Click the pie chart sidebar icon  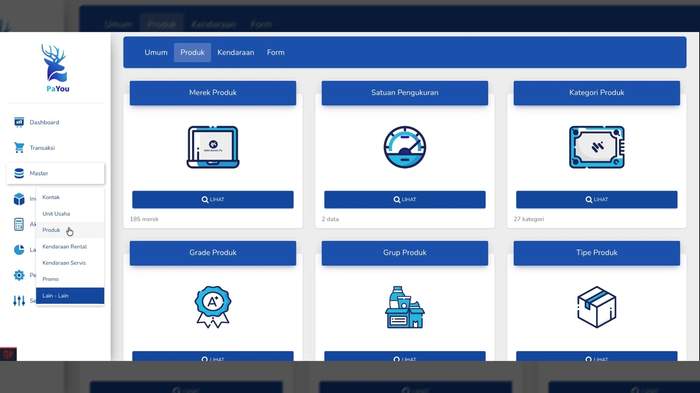pyautogui.click(x=19, y=250)
